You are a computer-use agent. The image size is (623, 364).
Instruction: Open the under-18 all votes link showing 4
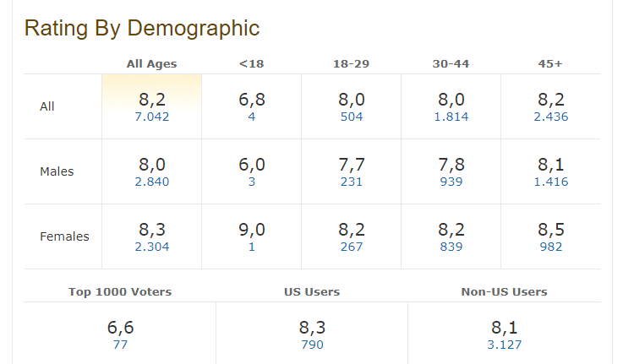[252, 117]
